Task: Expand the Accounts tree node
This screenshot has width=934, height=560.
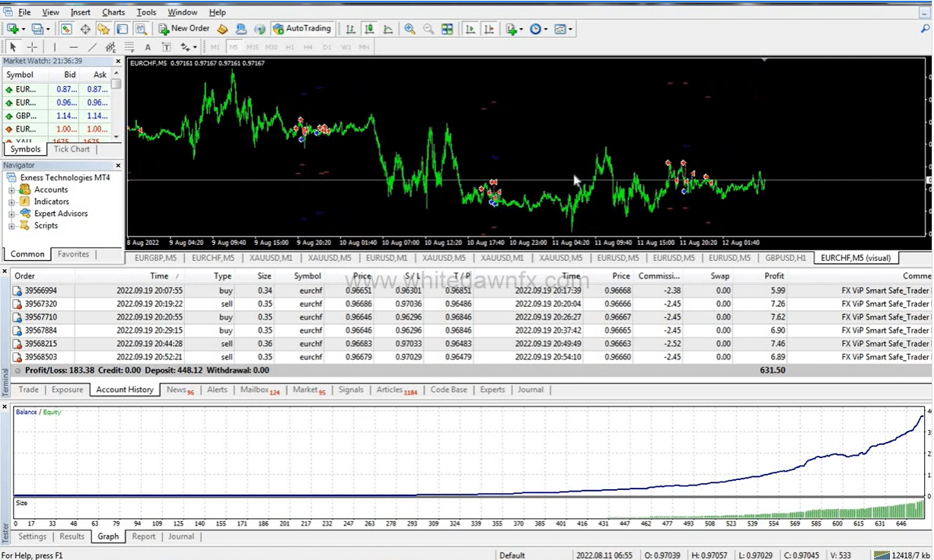Action: (12, 190)
